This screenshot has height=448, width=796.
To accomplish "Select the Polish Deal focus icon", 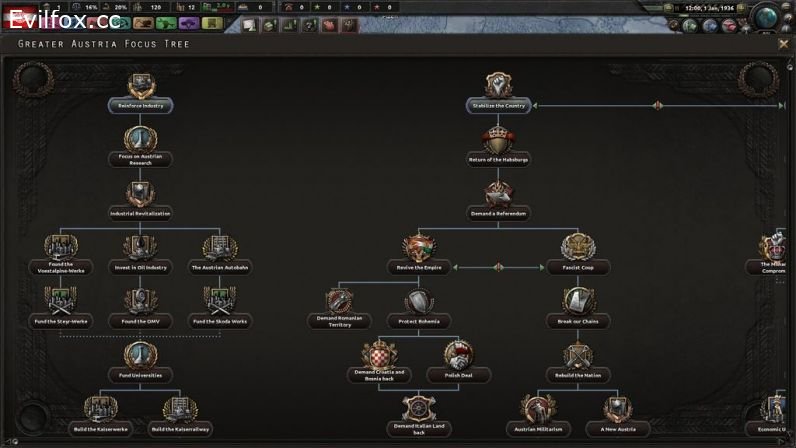I will coord(458,355).
